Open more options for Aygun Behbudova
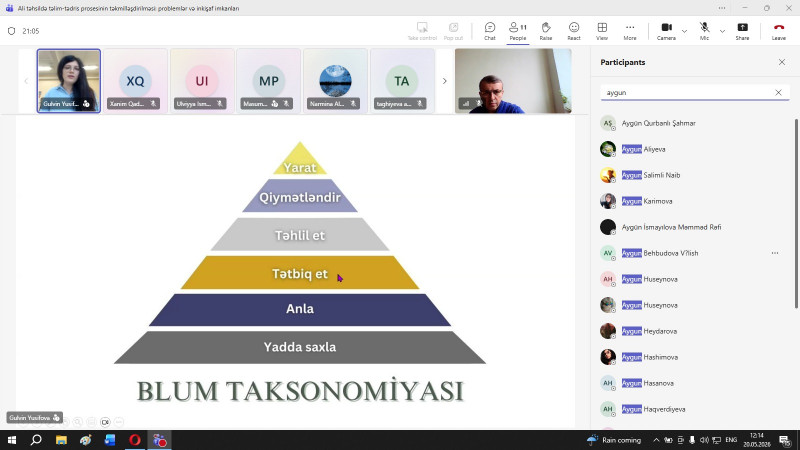 (x=774, y=253)
